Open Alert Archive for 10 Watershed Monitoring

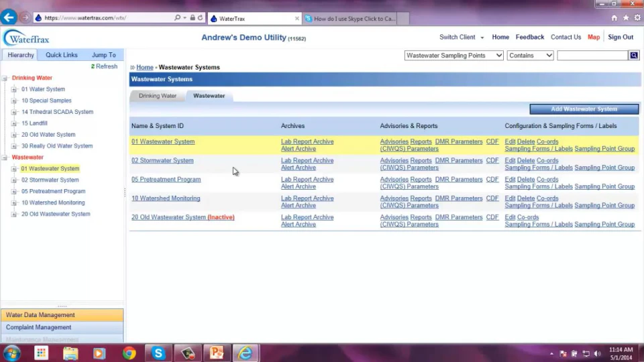click(x=298, y=205)
